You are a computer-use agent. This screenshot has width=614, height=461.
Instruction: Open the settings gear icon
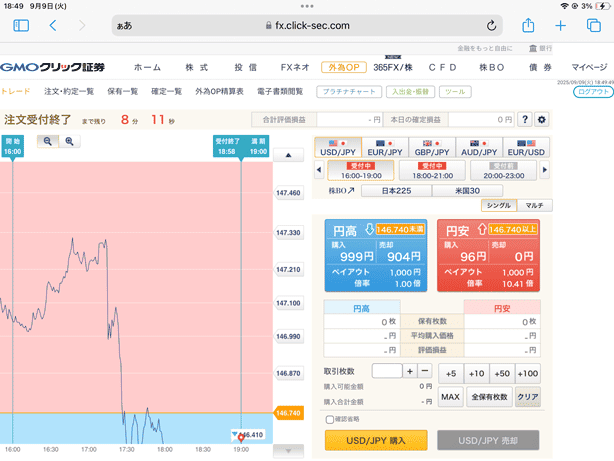(542, 120)
